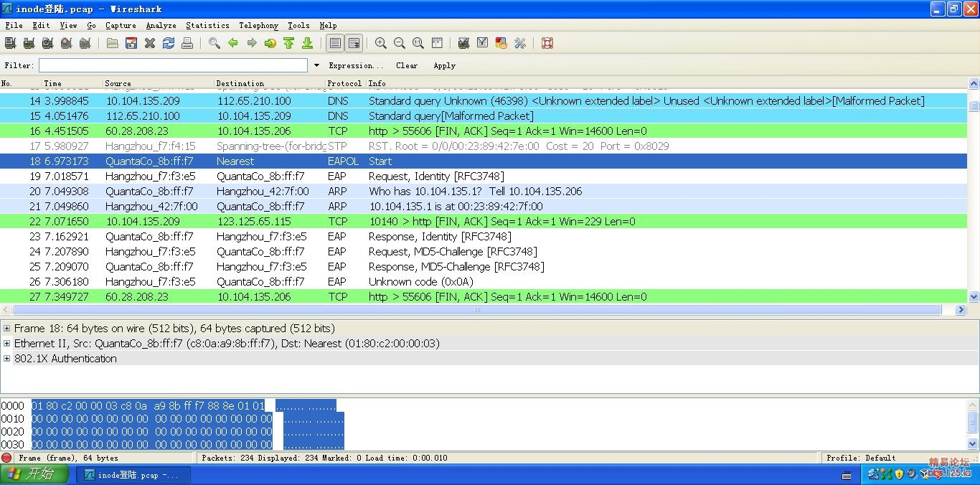Viewport: 980px width, 485px height.
Task: Open the Windows Start button
Action: point(34,474)
